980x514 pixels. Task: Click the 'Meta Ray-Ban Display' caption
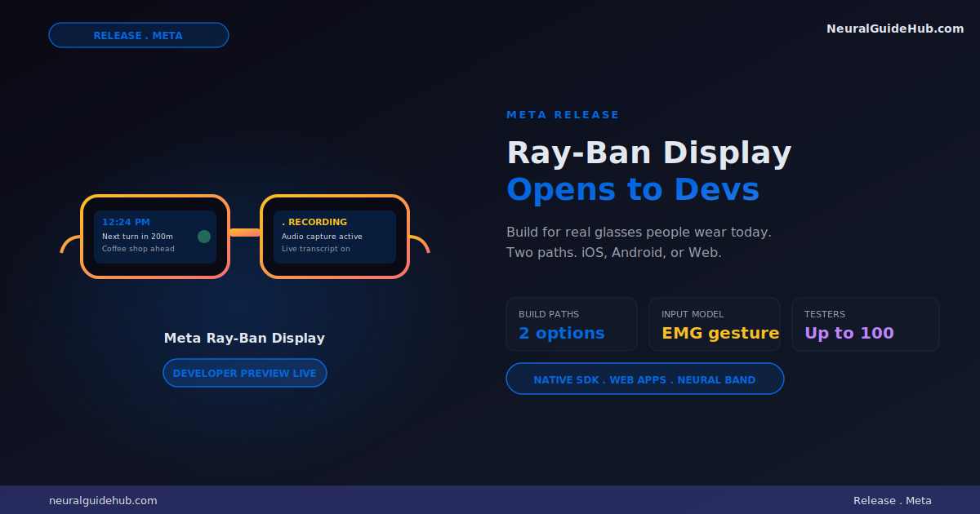(244, 338)
